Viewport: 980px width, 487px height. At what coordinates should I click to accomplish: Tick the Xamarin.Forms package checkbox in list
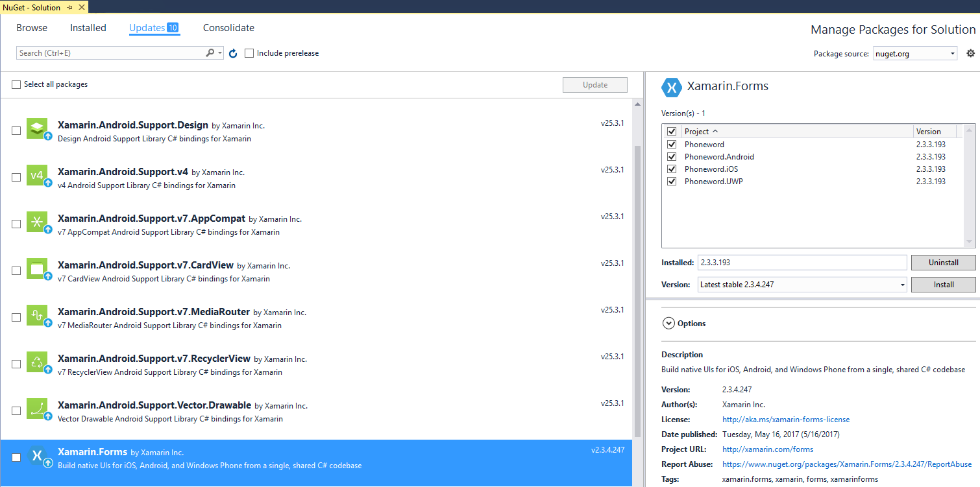[16, 457]
